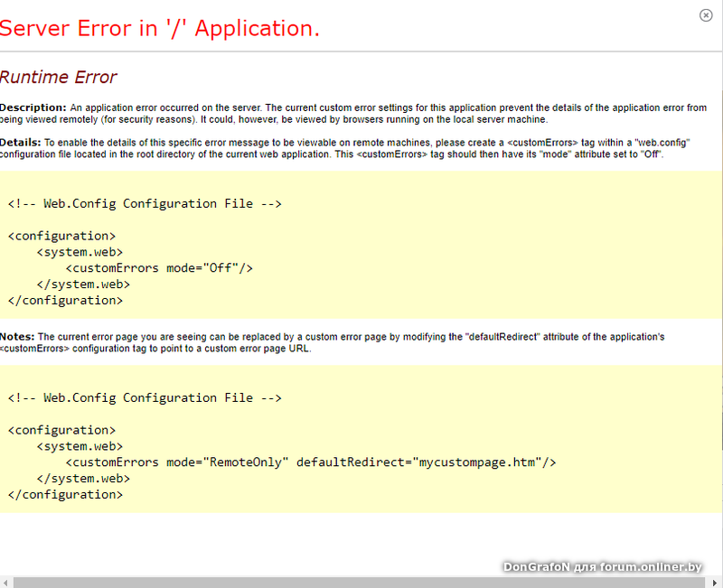Click the bold "Description:" label
This screenshot has width=723, height=588.
(33, 107)
